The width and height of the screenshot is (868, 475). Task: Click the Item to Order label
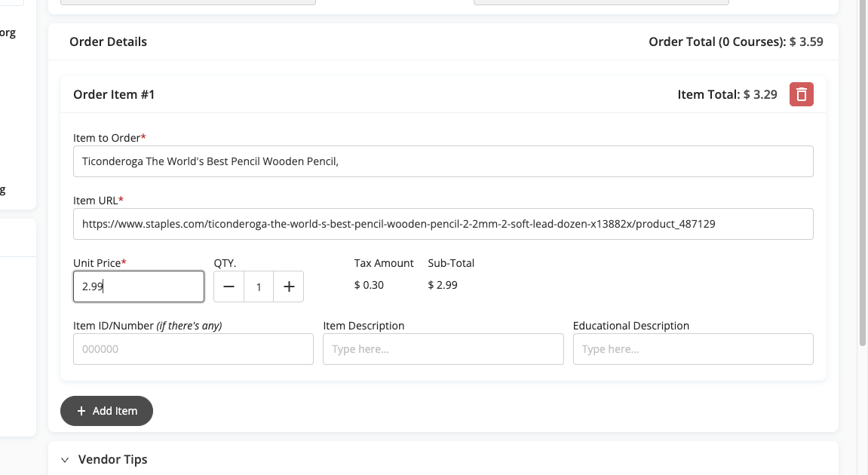point(109,138)
